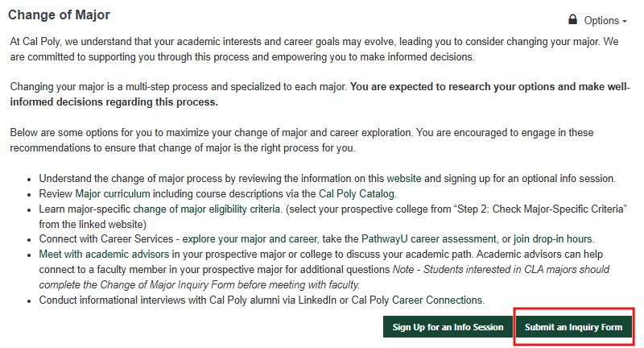Expand the Options caret arrow
This screenshot has height=348, width=644.
click(x=625, y=21)
